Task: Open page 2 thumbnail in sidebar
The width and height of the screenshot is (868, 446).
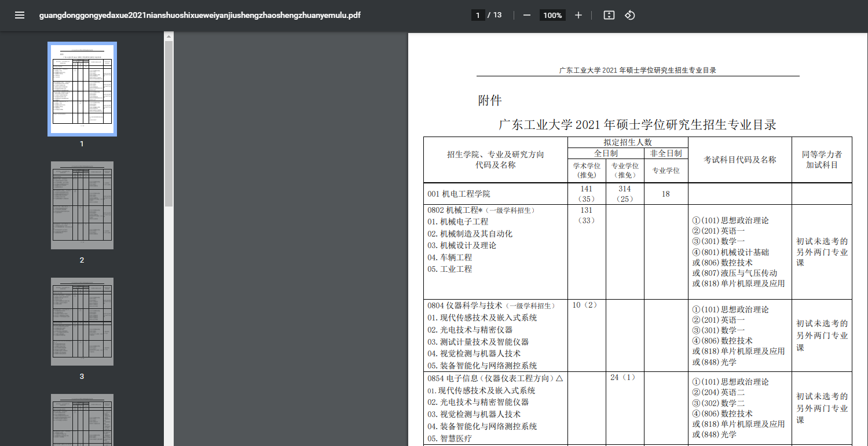Action: point(82,205)
